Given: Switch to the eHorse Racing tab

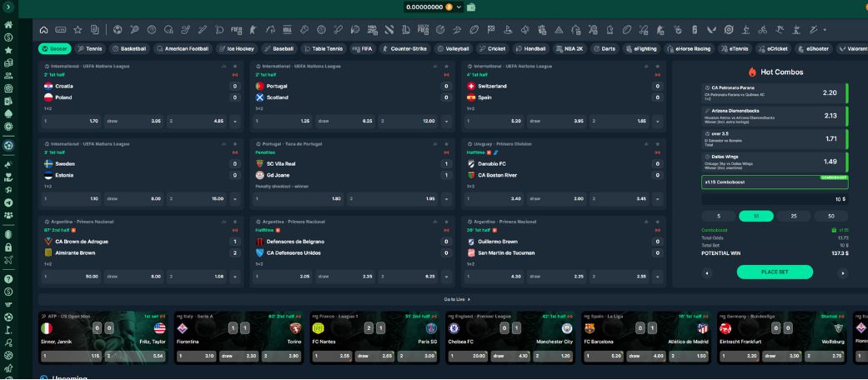Looking at the screenshot, I should point(690,48).
